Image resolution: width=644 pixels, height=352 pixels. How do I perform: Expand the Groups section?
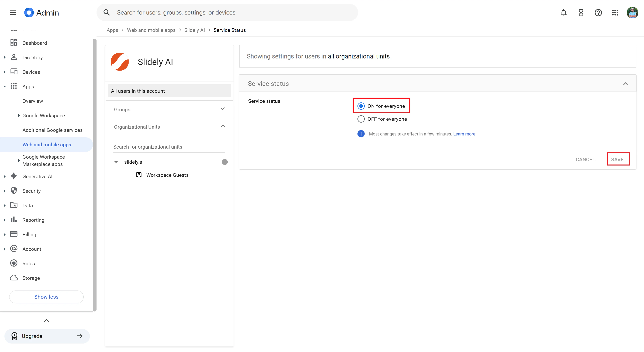pos(222,109)
